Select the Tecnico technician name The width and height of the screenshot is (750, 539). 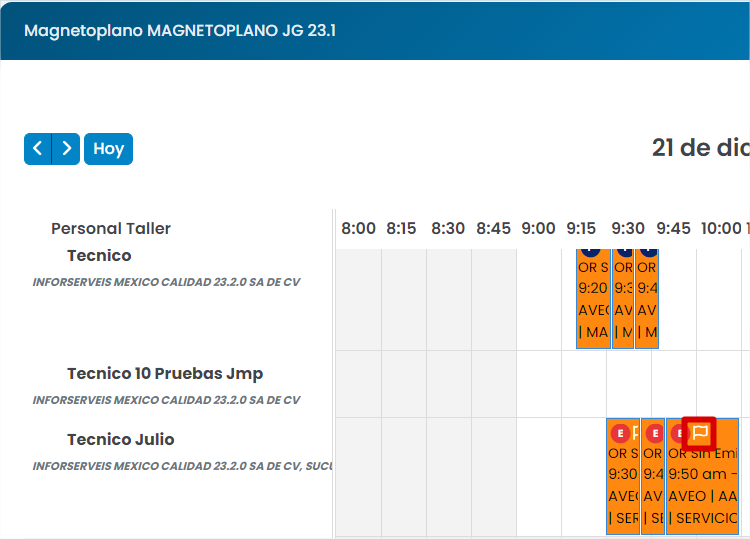(99, 255)
